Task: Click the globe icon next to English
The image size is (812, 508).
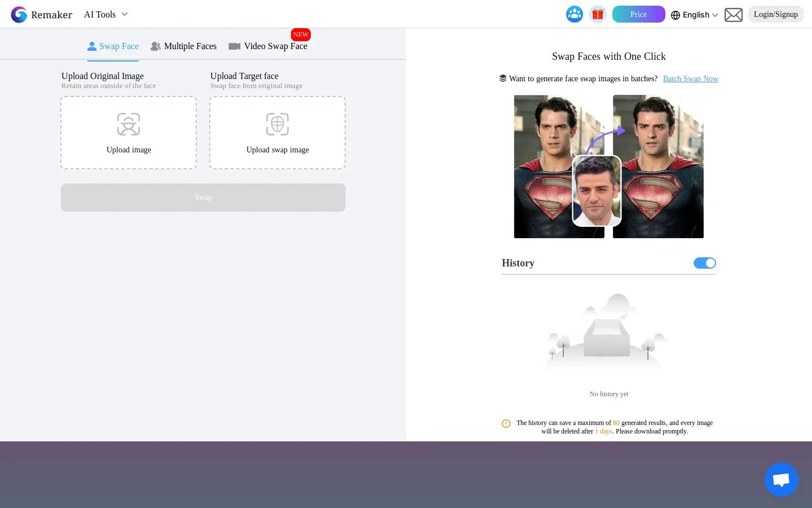Action: (x=676, y=15)
